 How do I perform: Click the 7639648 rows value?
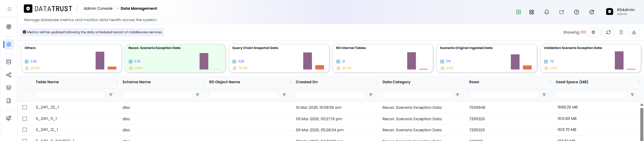click(x=477, y=107)
